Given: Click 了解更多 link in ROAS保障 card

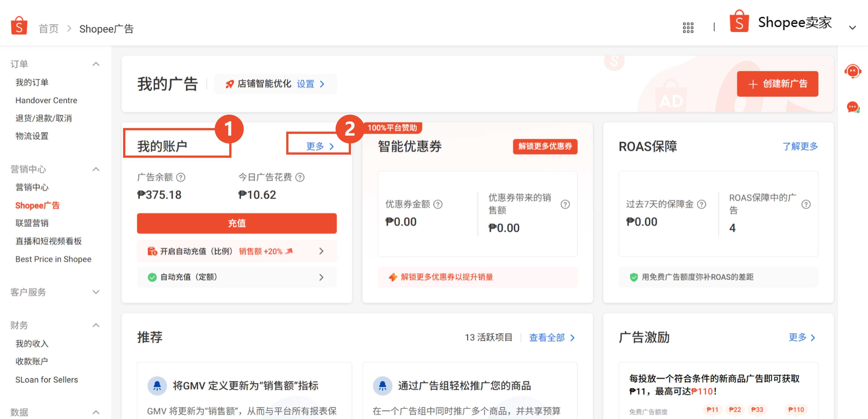Looking at the screenshot, I should (800, 146).
